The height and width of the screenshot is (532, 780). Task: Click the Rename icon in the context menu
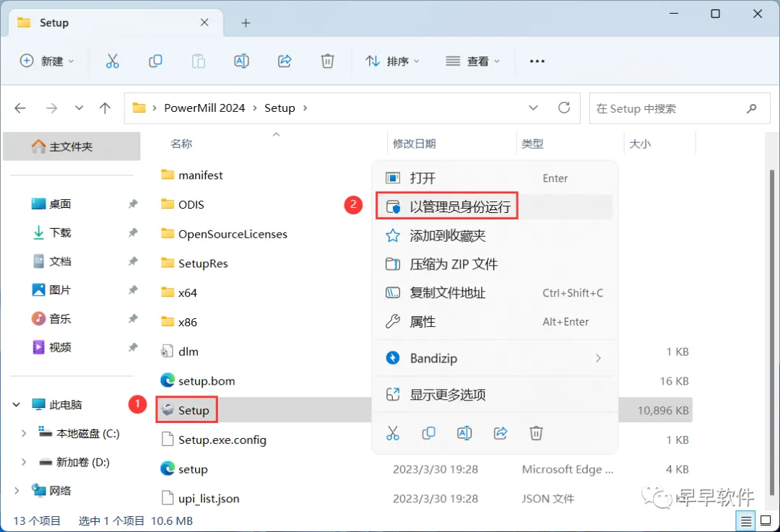coord(464,433)
